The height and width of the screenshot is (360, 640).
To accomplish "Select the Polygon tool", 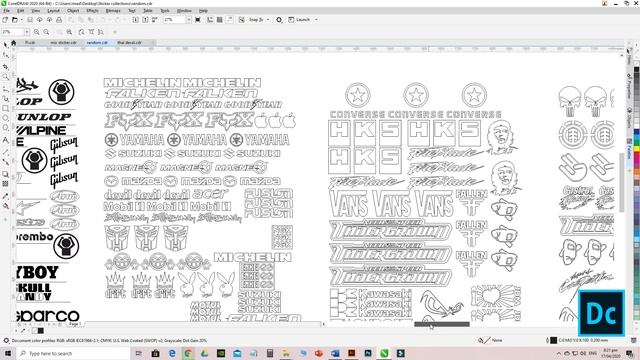I will pos(6,128).
